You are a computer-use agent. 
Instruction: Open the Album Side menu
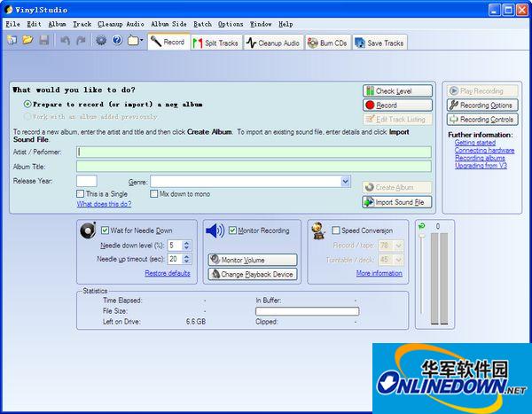click(x=168, y=24)
